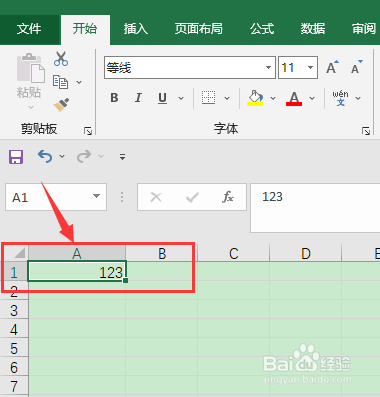
Task: Select row 5 header
Action: point(14,349)
